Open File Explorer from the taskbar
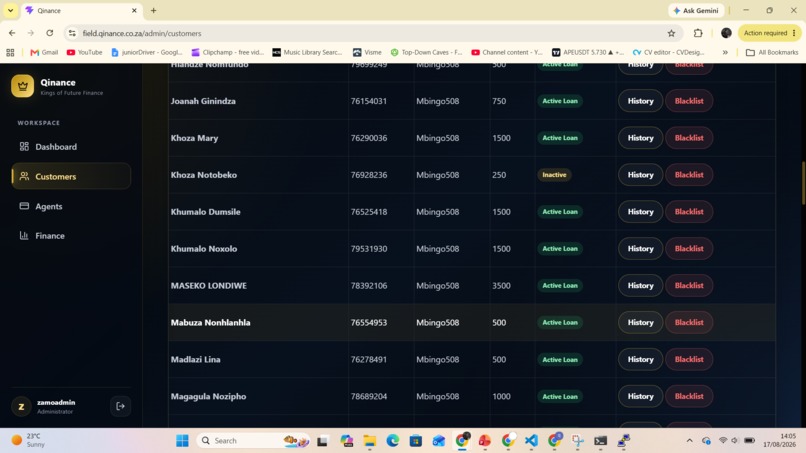This screenshot has width=806, height=453. point(370,441)
